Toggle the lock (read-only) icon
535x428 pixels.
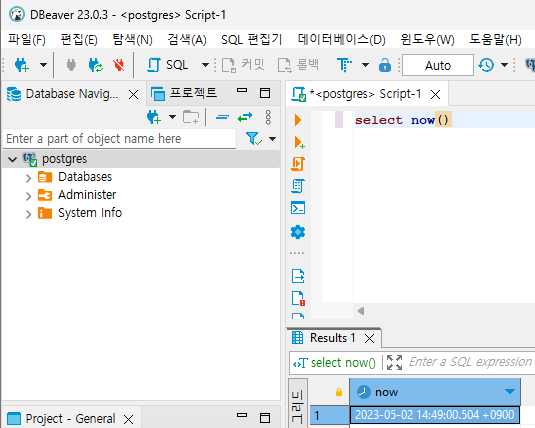[385, 65]
